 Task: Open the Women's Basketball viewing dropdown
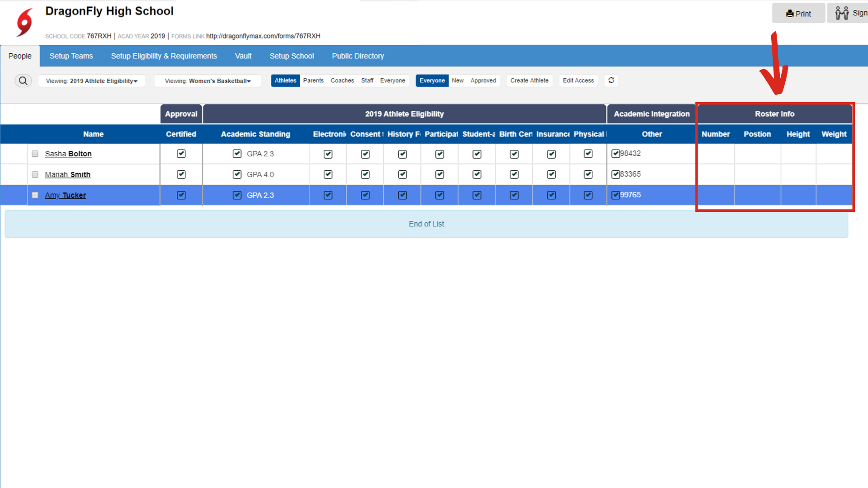[x=208, y=81]
